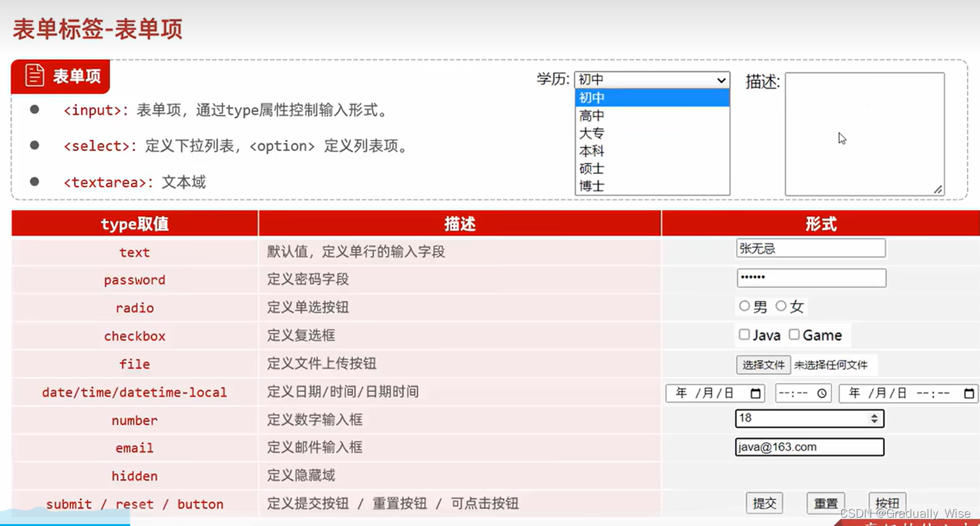Click the type取值 column header
Viewport: 980px width, 526px height.
[x=135, y=224]
